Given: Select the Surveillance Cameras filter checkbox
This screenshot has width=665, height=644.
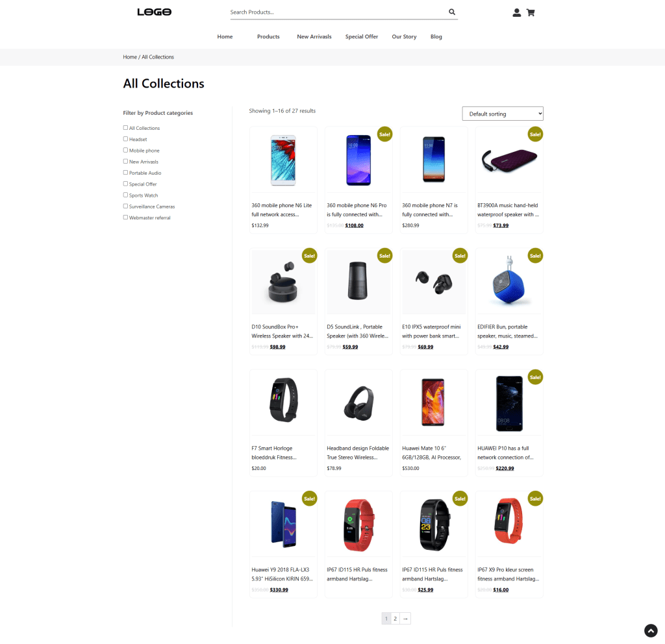Looking at the screenshot, I should point(125,206).
